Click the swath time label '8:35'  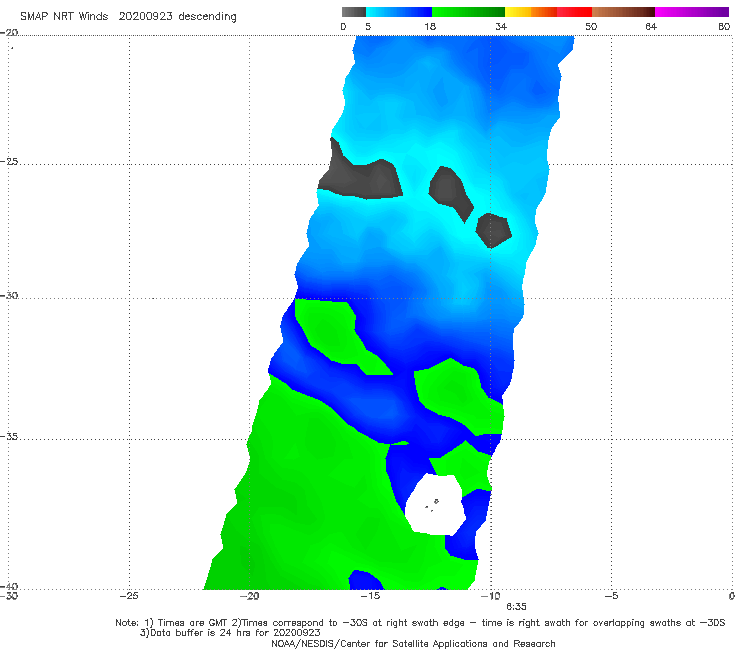(516, 607)
